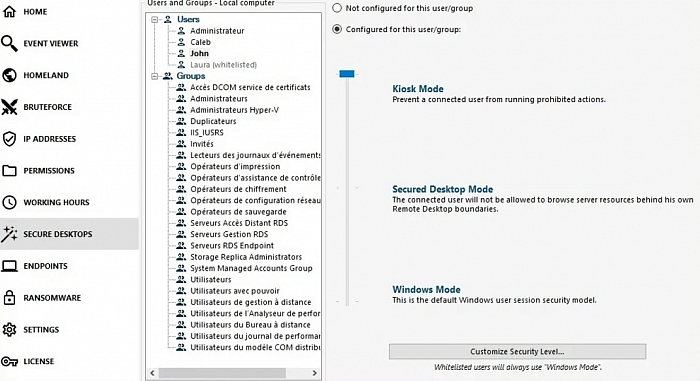
Task: Click user icon beside John
Action: click(x=181, y=53)
